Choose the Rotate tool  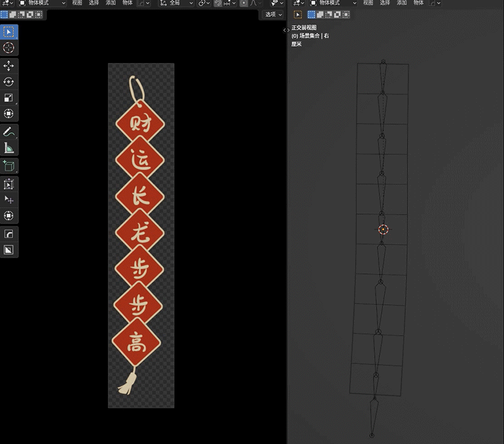[9, 82]
